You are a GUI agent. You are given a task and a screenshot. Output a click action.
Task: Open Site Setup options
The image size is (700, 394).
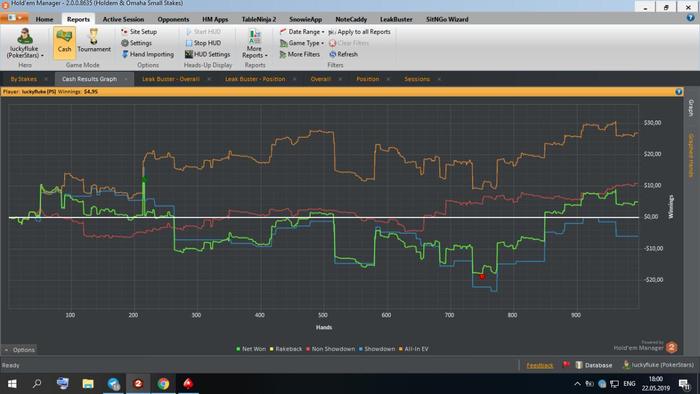(139, 32)
